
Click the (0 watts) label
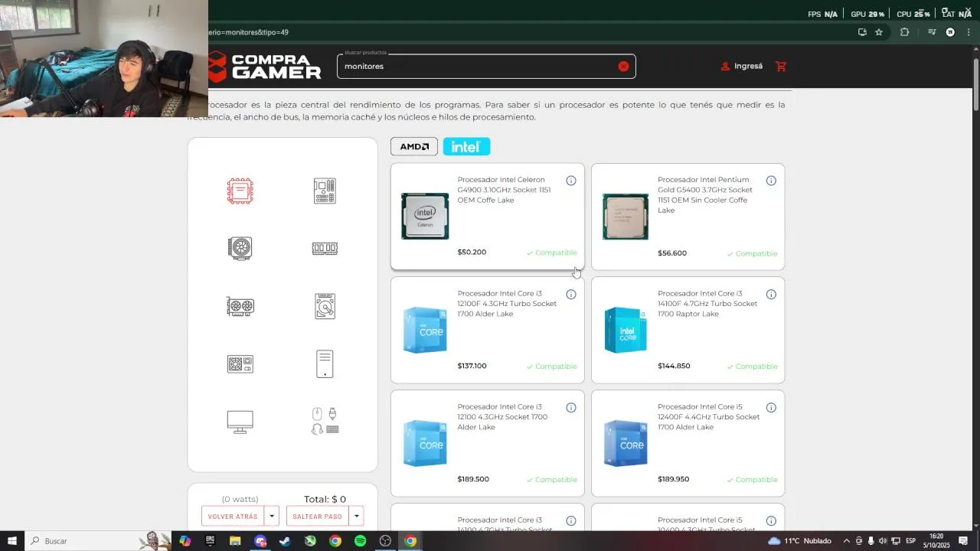[240, 499]
